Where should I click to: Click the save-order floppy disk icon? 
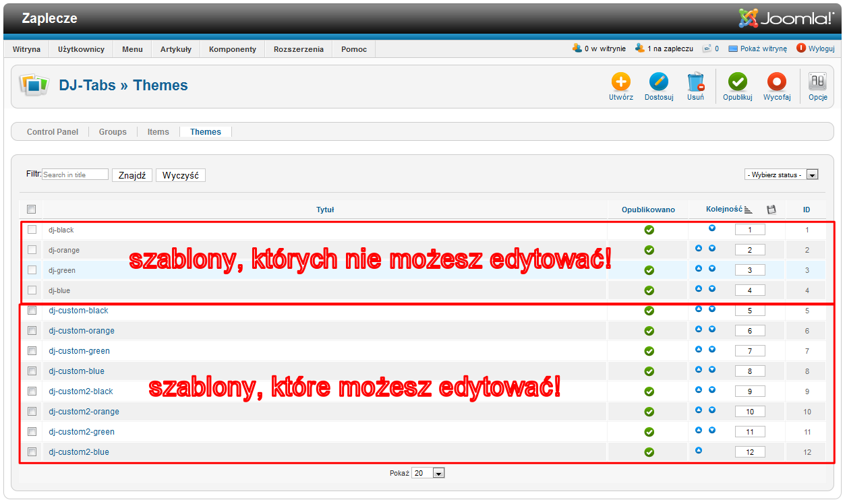pos(771,210)
